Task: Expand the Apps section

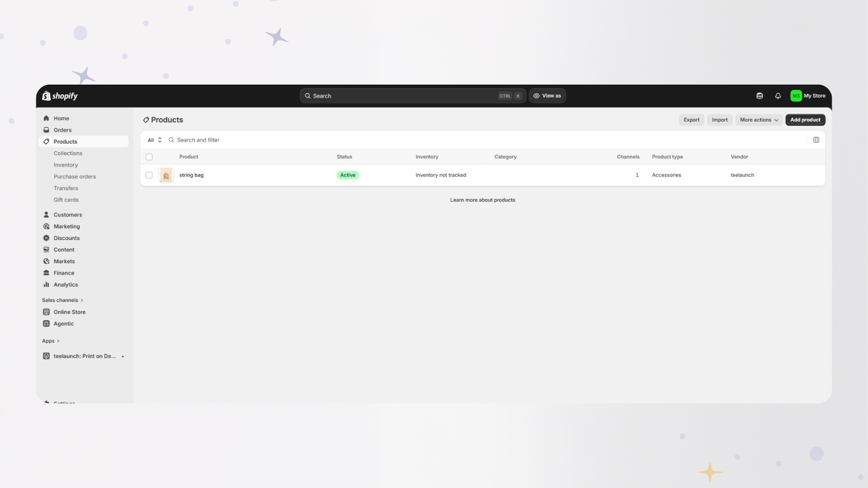Action: coord(50,341)
